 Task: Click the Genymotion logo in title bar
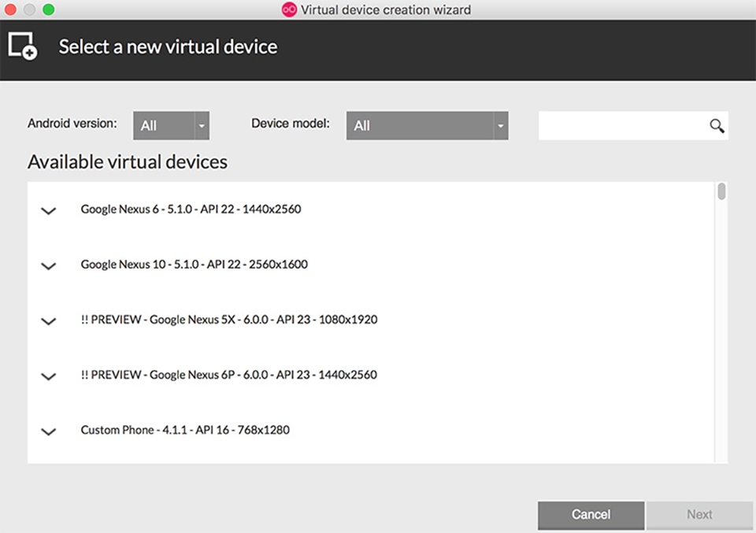(x=289, y=9)
